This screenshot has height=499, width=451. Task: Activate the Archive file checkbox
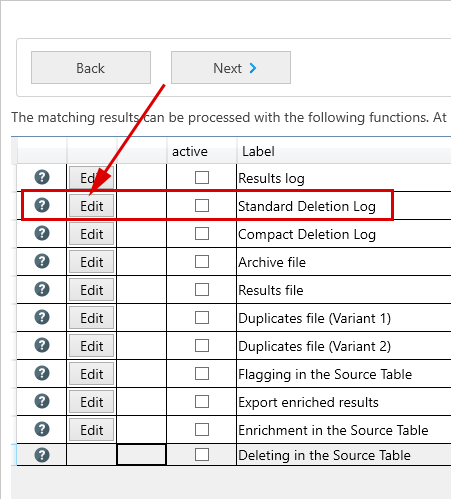click(202, 261)
